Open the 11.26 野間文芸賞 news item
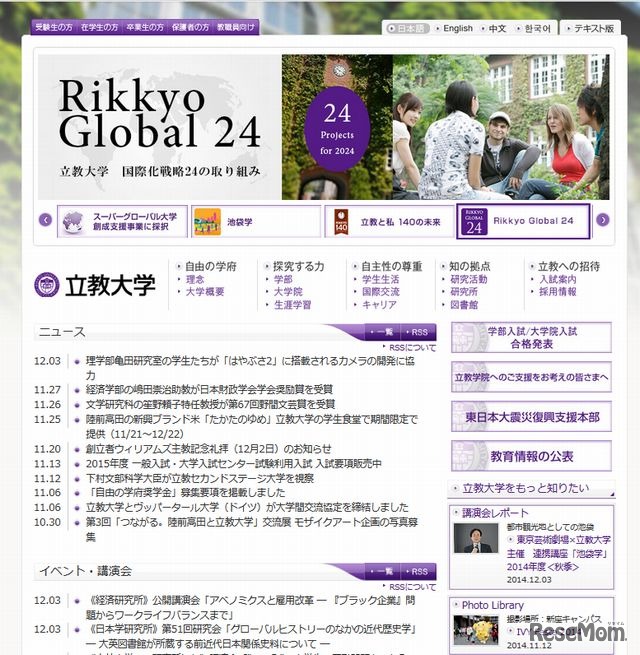Screen dimensions: 640x655 pos(210,404)
